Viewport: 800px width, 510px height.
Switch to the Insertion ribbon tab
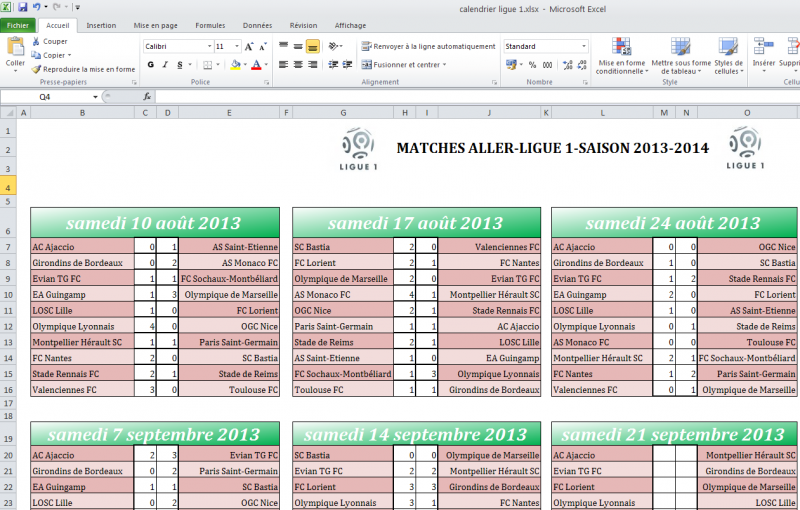(101, 25)
